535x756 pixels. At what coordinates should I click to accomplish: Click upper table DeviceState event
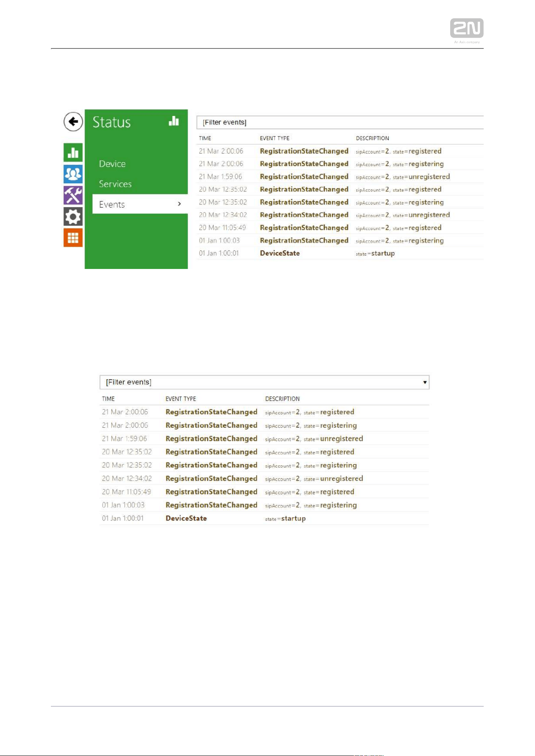point(280,253)
